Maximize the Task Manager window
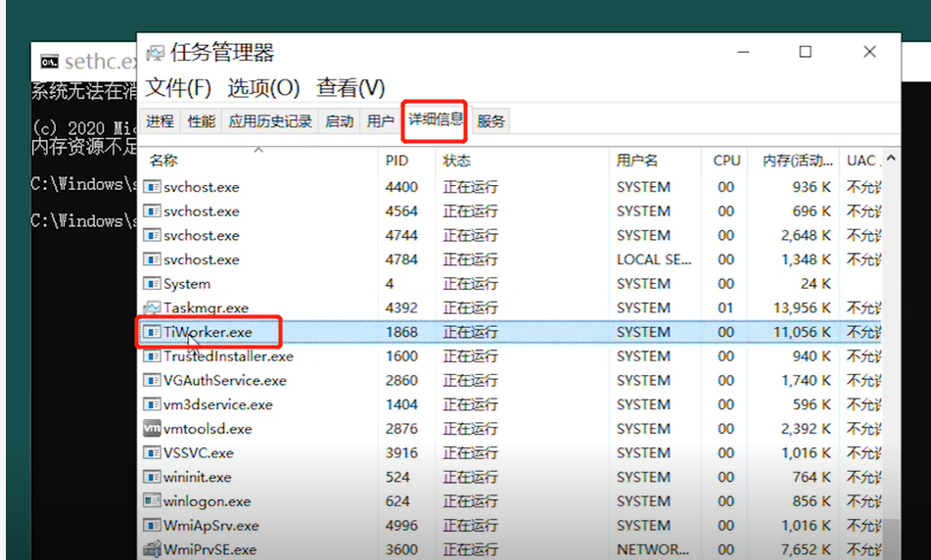This screenshot has height=560, width=931. pos(805,52)
